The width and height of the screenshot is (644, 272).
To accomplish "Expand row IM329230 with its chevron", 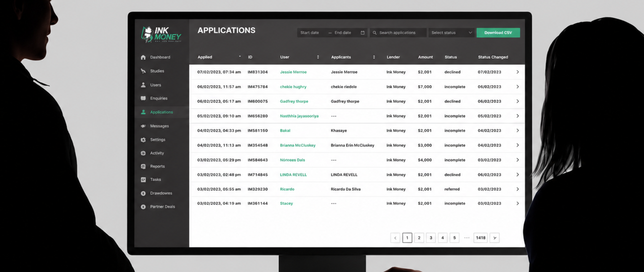I will click(x=517, y=189).
